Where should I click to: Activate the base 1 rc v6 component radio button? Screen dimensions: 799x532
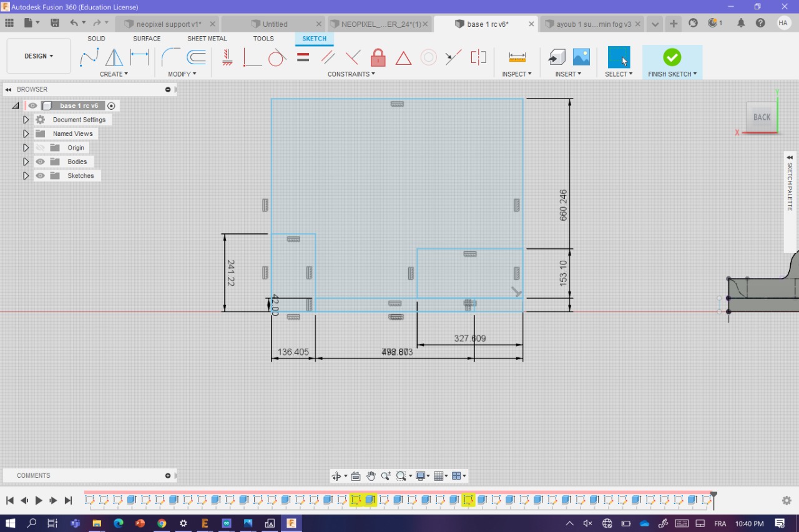coord(112,106)
